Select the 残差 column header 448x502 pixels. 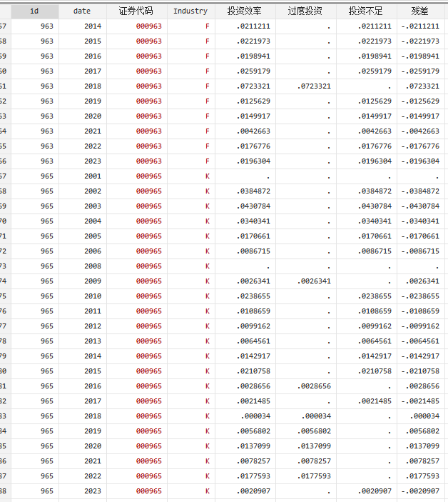click(422, 11)
